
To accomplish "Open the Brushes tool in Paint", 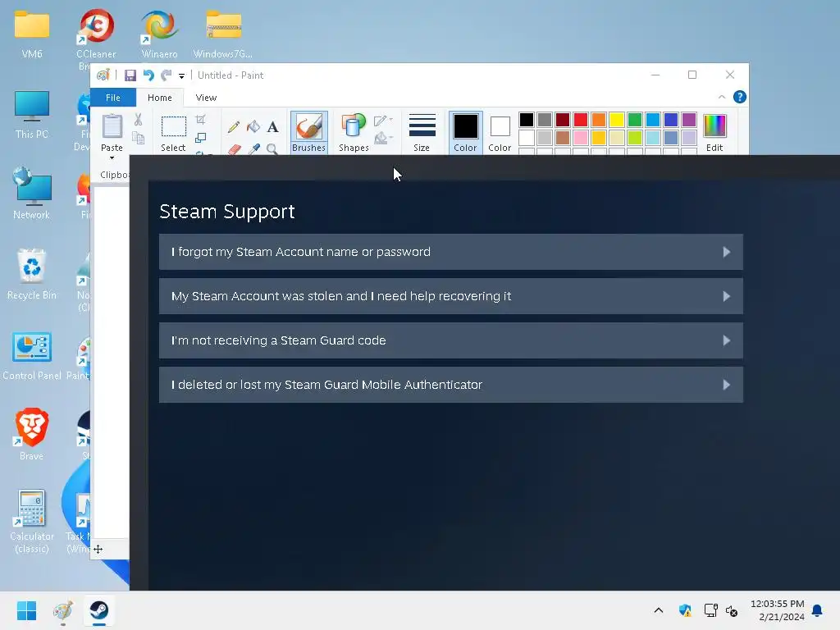I will click(x=308, y=132).
